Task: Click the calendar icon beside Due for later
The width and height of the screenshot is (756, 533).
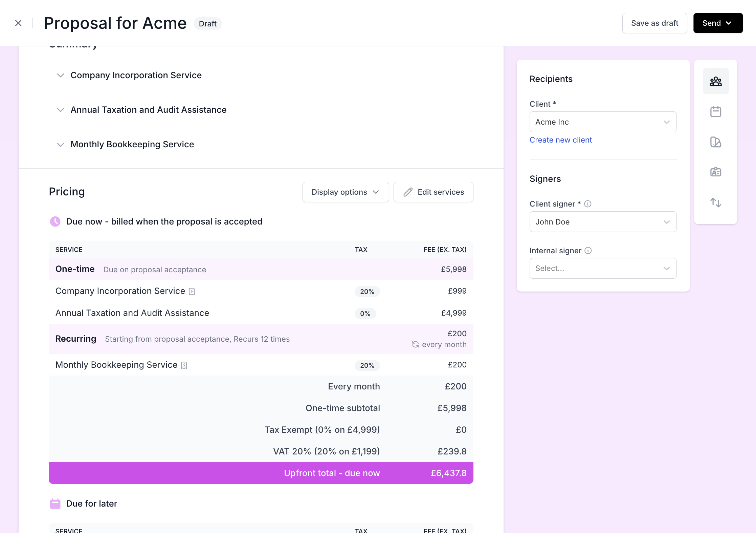Action: [x=55, y=504]
